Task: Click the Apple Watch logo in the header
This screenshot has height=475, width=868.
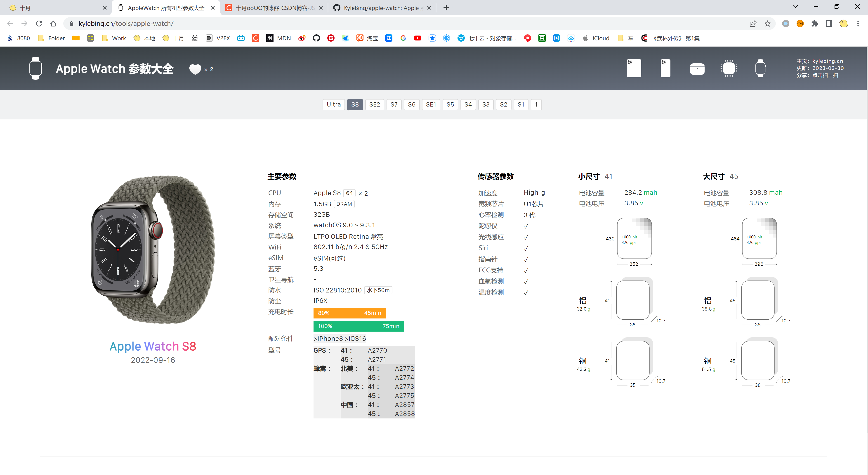Action: pos(36,68)
